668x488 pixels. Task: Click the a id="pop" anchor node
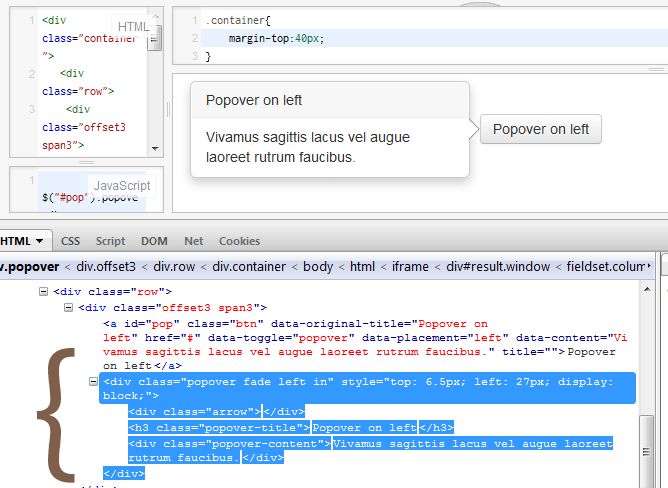pyautogui.click(x=365, y=345)
